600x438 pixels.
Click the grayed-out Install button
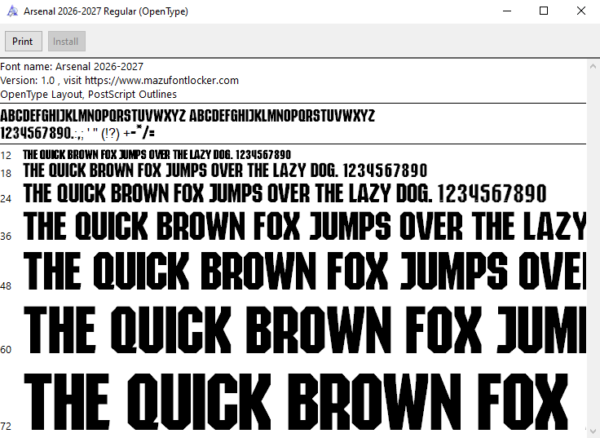67,41
